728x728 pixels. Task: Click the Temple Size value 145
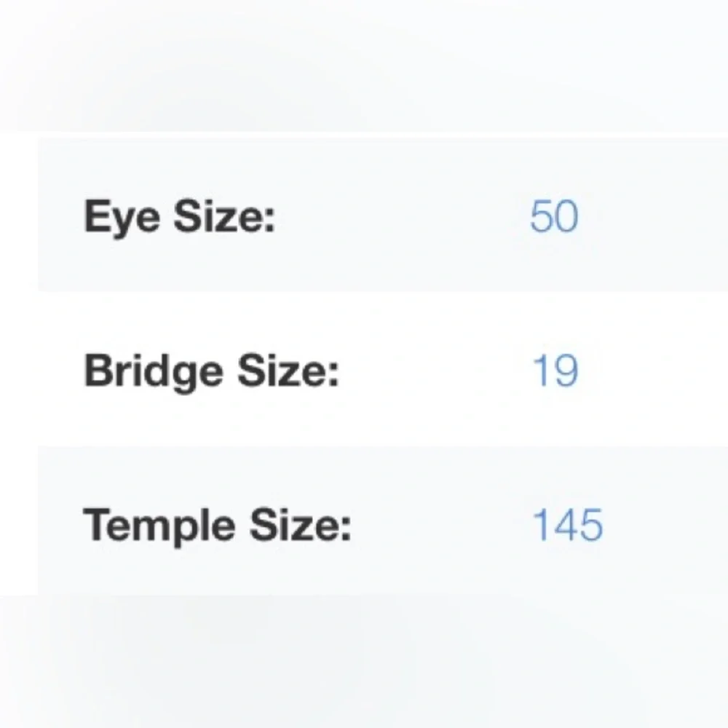click(568, 525)
